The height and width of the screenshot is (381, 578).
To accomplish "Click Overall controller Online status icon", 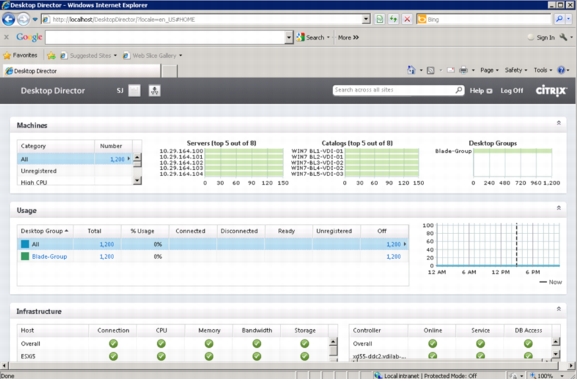I will (x=432, y=343).
